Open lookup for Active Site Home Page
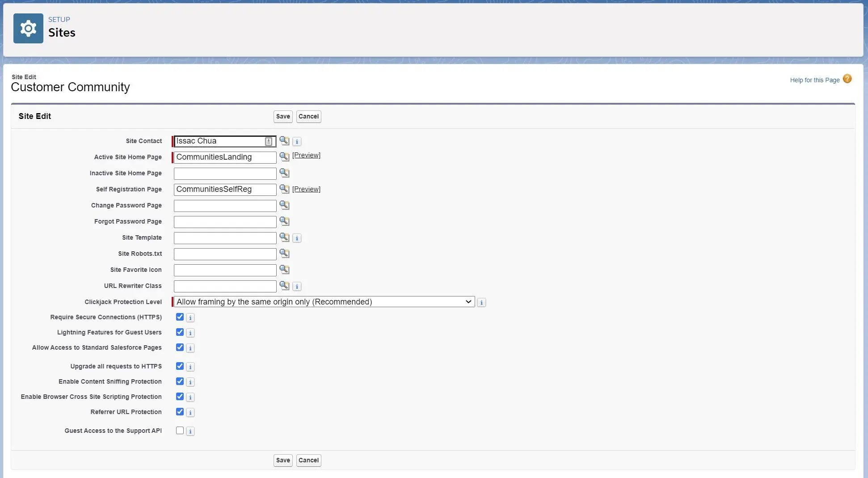The image size is (868, 478). pyautogui.click(x=284, y=157)
